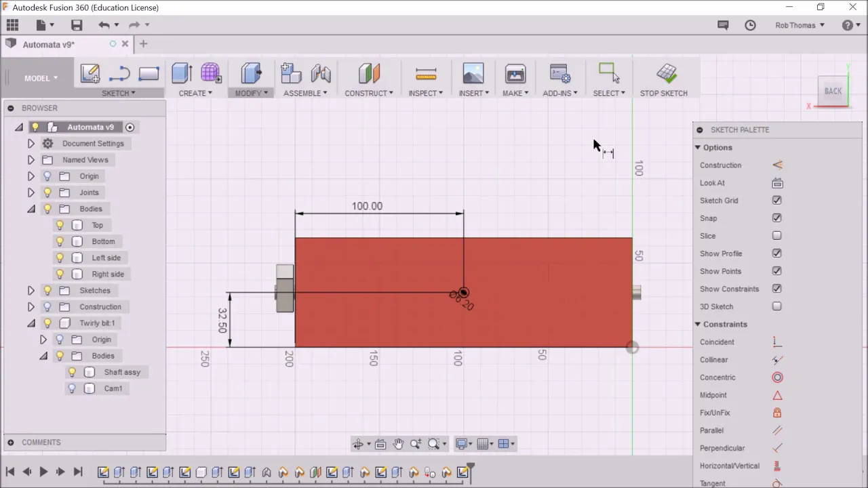Open the ASSEMBLE menu
The height and width of the screenshot is (488, 868).
(x=305, y=94)
